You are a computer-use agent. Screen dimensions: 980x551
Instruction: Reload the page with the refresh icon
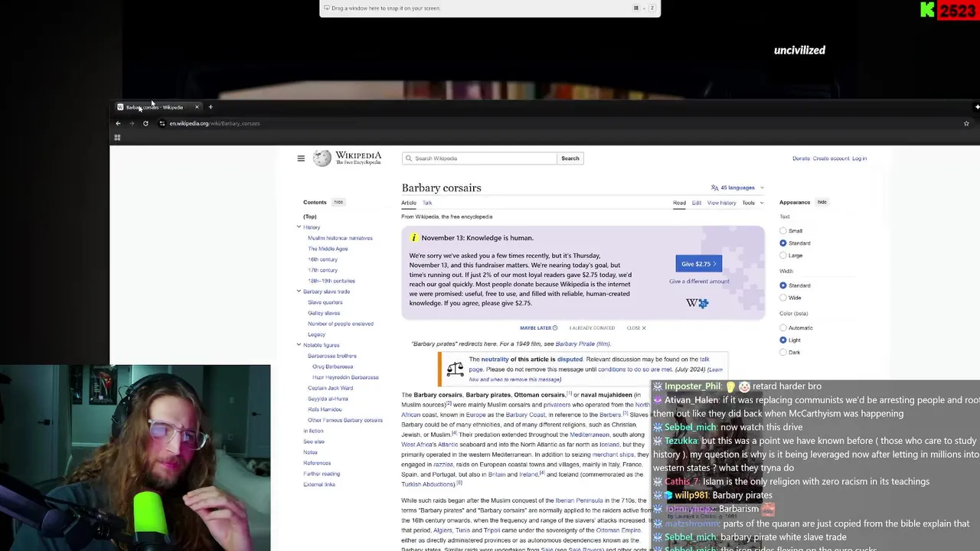(145, 123)
